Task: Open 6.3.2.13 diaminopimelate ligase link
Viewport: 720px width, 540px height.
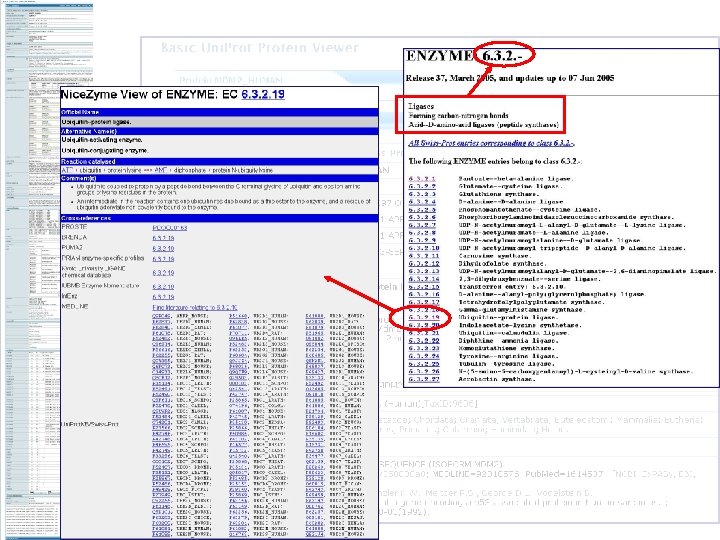Action: [424, 271]
